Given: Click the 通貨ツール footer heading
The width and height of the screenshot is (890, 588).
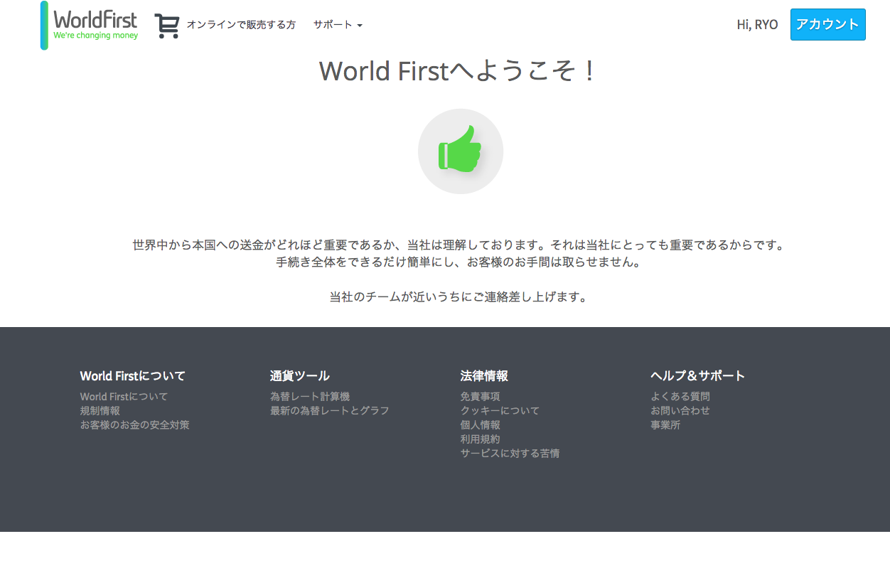Looking at the screenshot, I should (x=299, y=376).
